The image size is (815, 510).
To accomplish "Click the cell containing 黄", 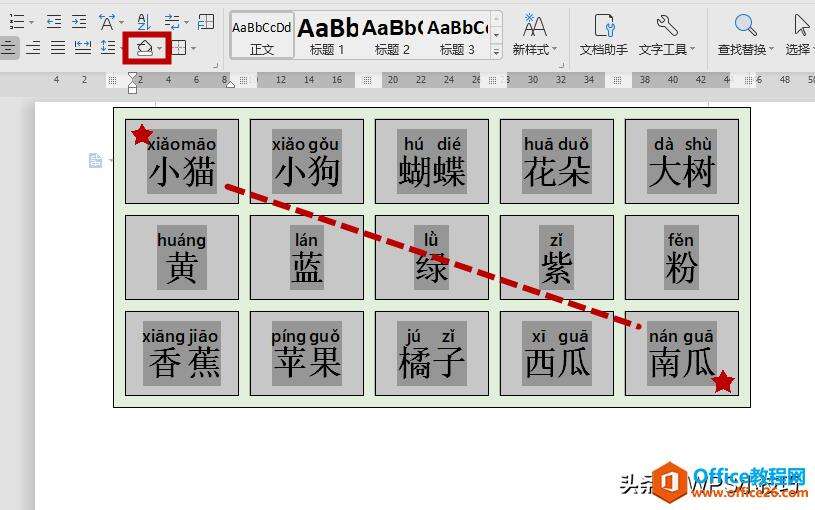I will [182, 257].
